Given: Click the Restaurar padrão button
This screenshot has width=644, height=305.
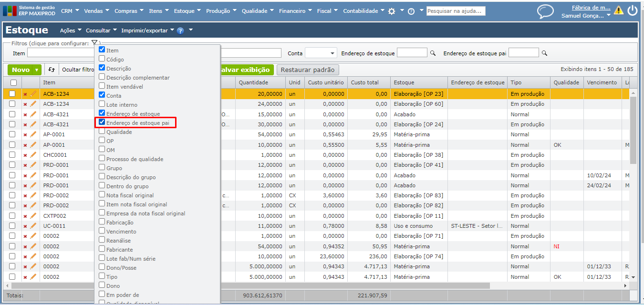Looking at the screenshot, I should pos(308,70).
